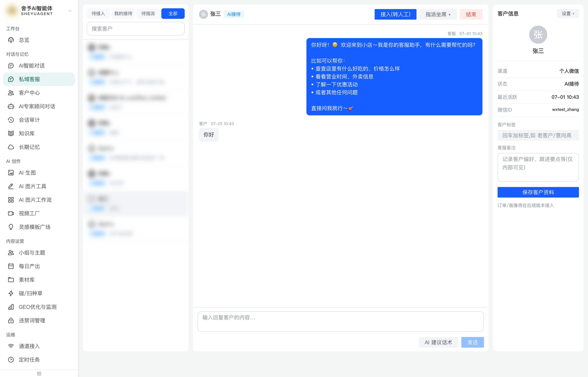This screenshot has width=588, height=377.
Task: Click 07-01 10:43 最近活跃 value
Action: coord(565,97)
